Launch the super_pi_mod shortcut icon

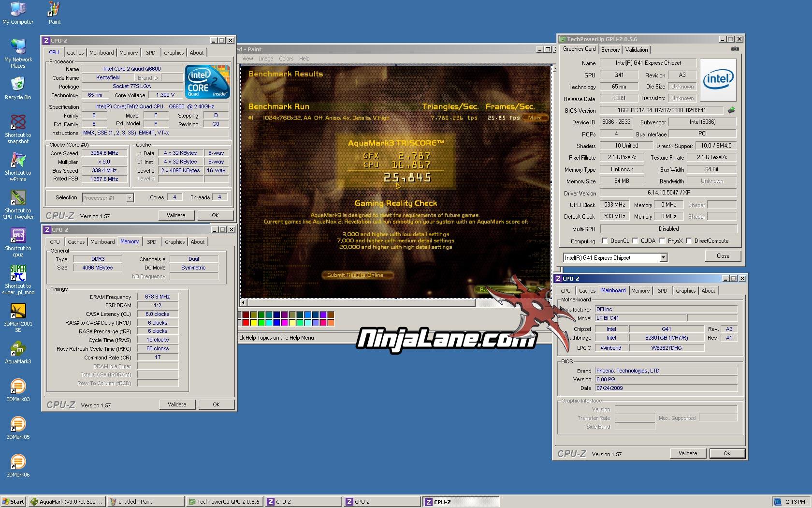coord(18,280)
